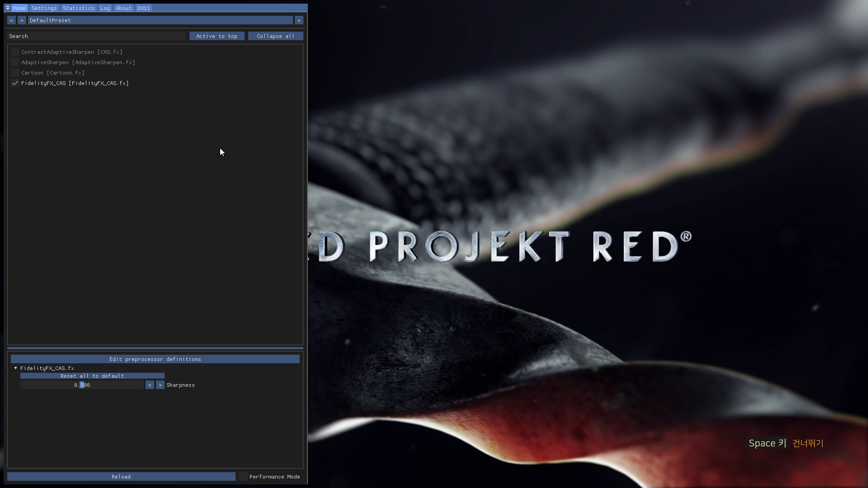Disable the FidelityFX_CAS effect checkbox

pos(15,83)
